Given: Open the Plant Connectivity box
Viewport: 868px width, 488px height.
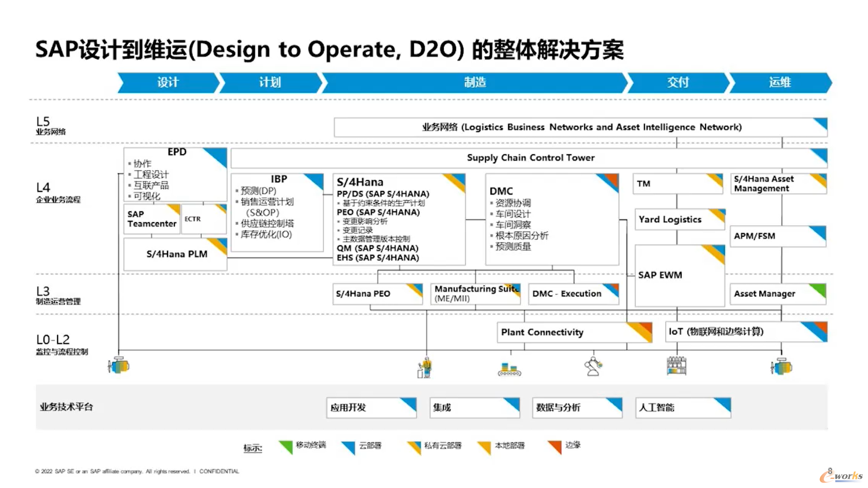Looking at the screenshot, I should click(x=574, y=332).
